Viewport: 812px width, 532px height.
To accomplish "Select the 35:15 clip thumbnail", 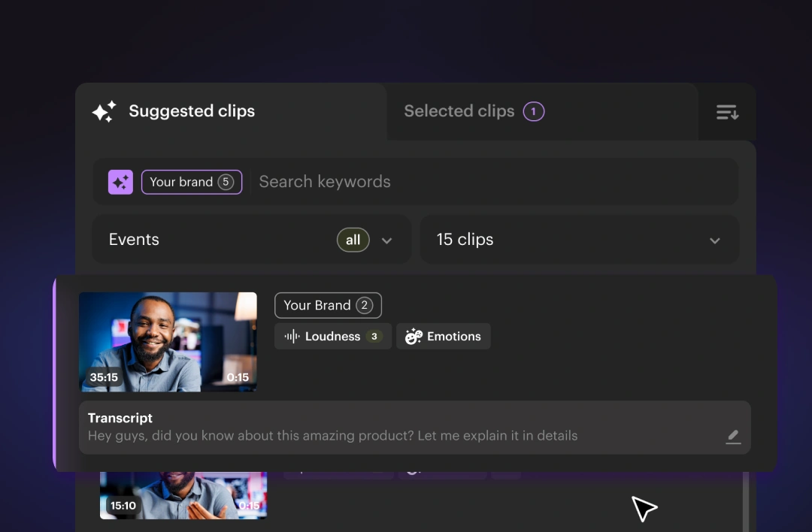I will pos(168,342).
